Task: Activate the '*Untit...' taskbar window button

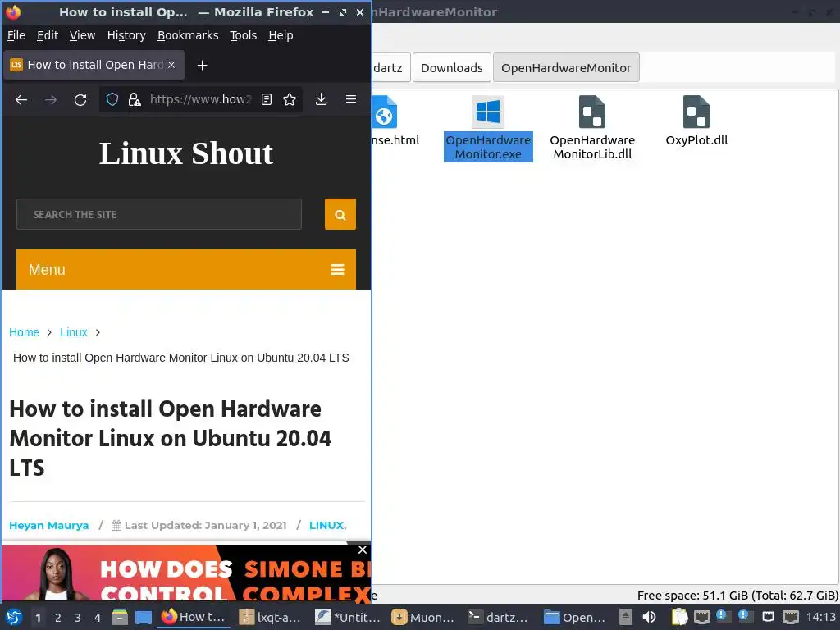Action: (347, 617)
